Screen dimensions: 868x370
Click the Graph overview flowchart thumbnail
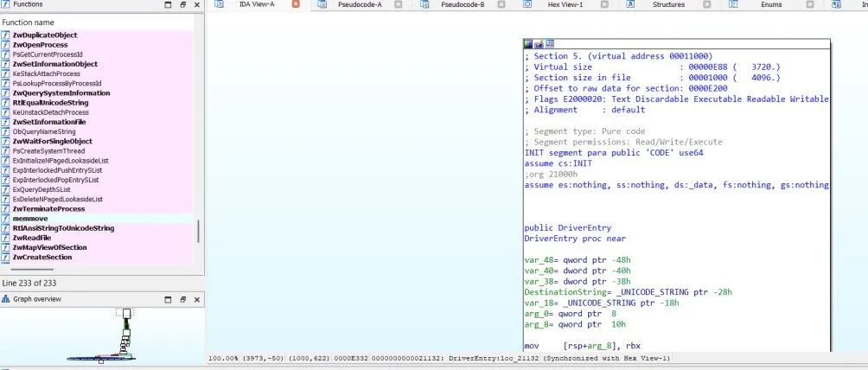[102, 335]
